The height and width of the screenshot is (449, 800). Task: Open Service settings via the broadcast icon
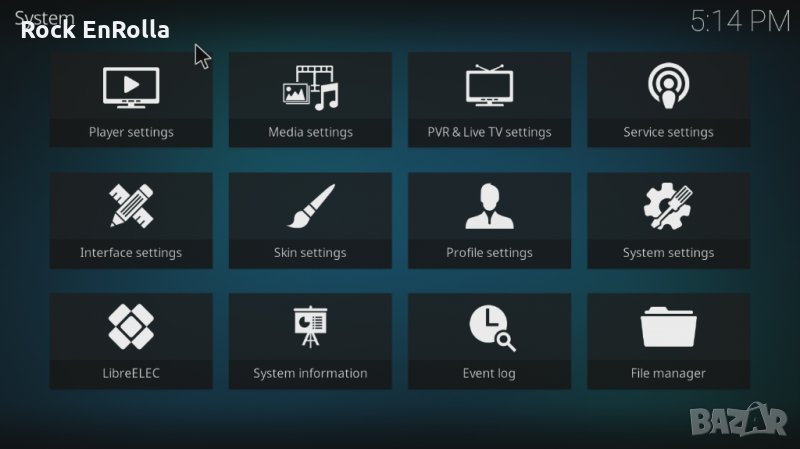coord(668,87)
